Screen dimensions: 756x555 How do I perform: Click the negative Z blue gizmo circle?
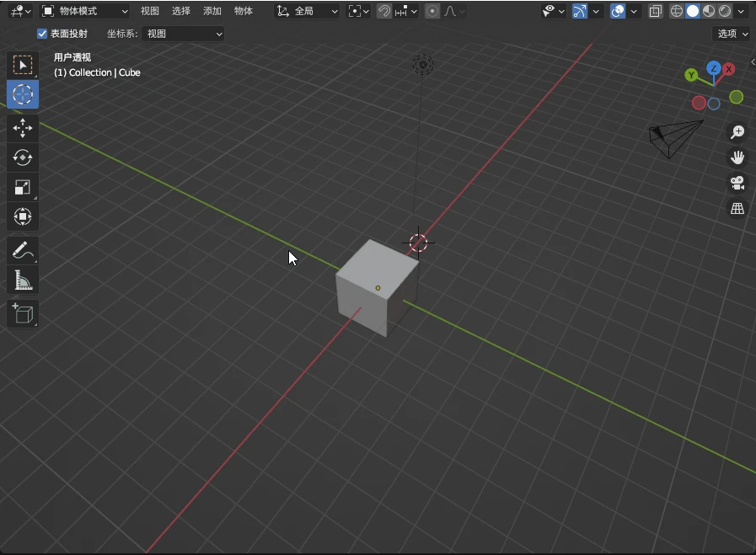pyautogui.click(x=714, y=104)
